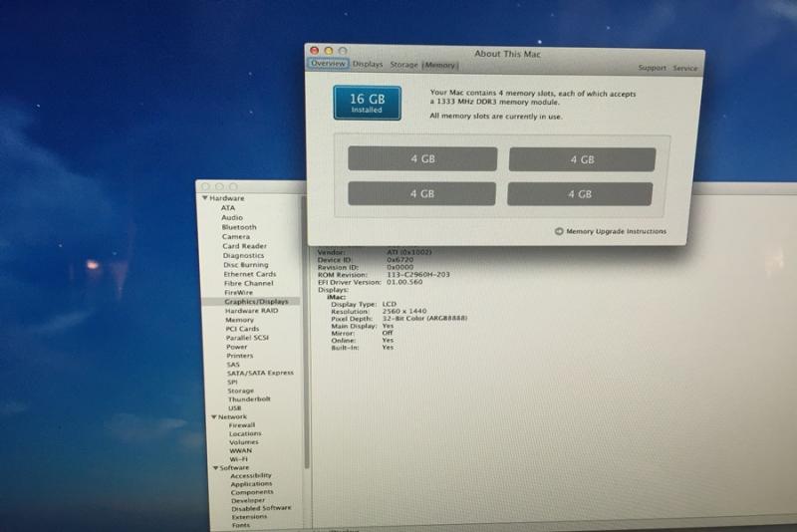Select Extensions under Software
Image resolution: width=797 pixels, height=532 pixels.
click(249, 516)
